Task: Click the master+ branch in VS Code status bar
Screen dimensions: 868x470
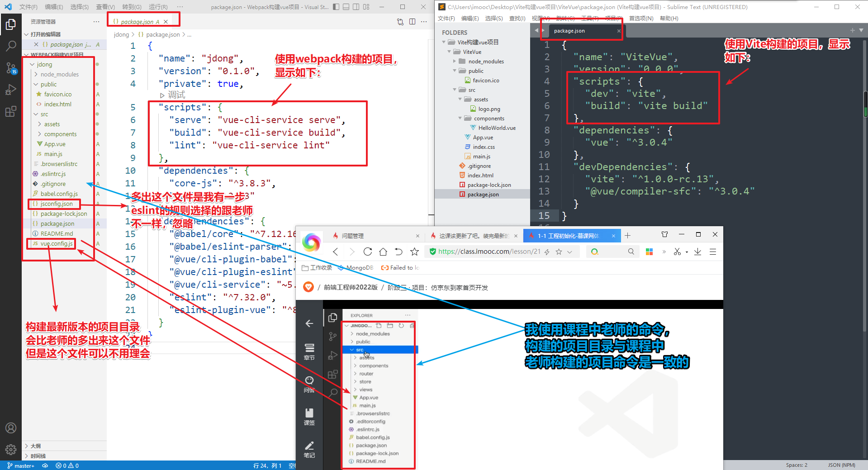Action: point(21,465)
